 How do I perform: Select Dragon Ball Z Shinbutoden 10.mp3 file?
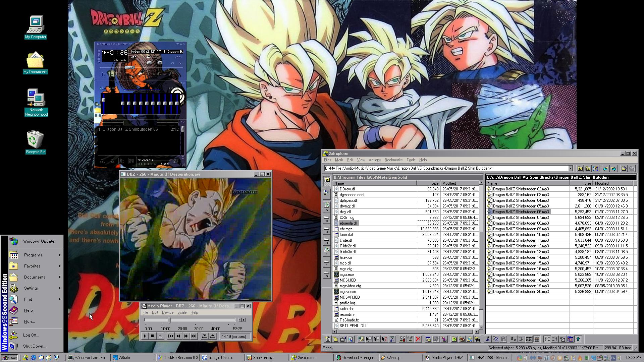521,235
